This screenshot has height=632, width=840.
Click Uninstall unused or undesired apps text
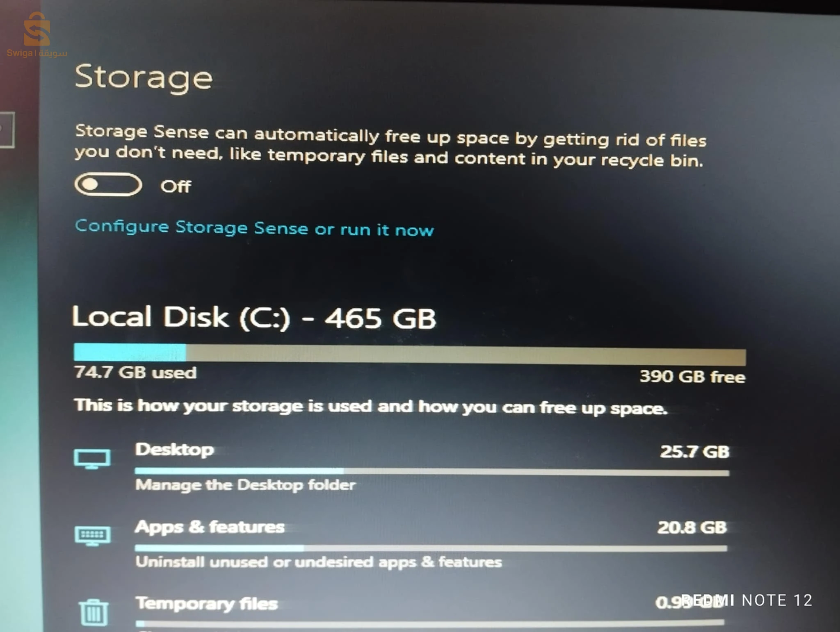point(319,562)
